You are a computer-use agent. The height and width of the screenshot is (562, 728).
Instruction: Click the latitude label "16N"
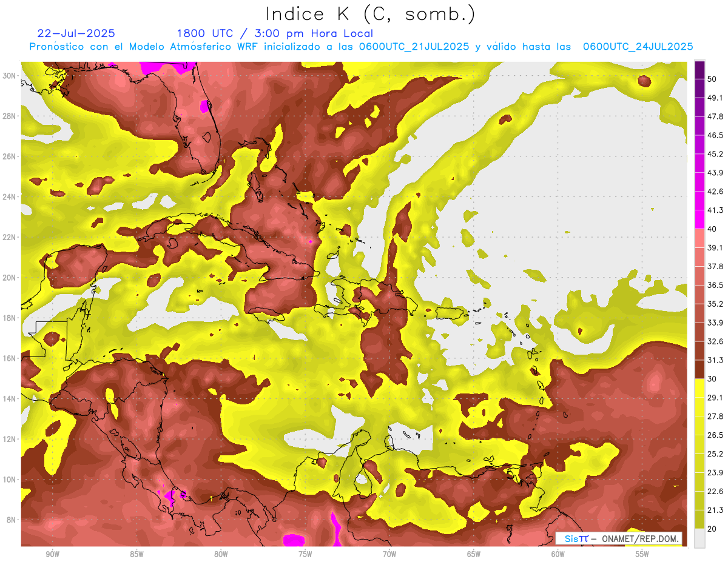(x=10, y=358)
